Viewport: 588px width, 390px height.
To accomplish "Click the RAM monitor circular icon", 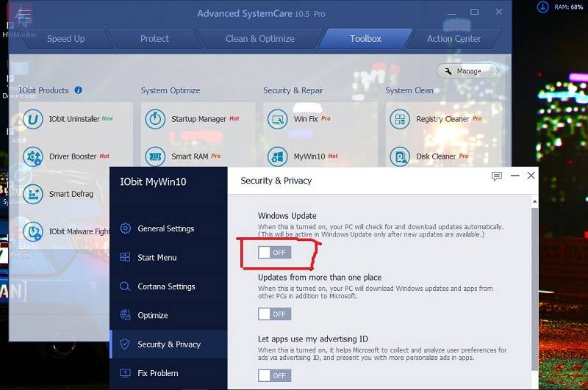I will click(542, 7).
